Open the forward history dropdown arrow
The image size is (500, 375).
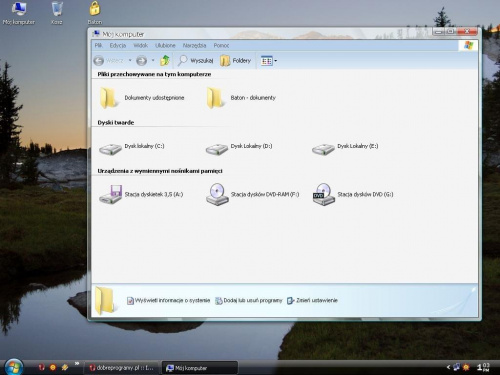[153, 60]
